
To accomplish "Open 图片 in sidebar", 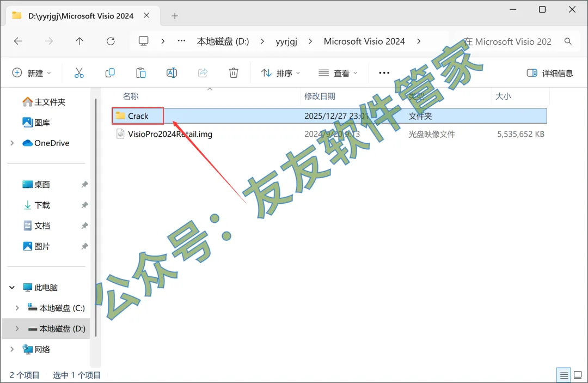I will click(x=36, y=246).
